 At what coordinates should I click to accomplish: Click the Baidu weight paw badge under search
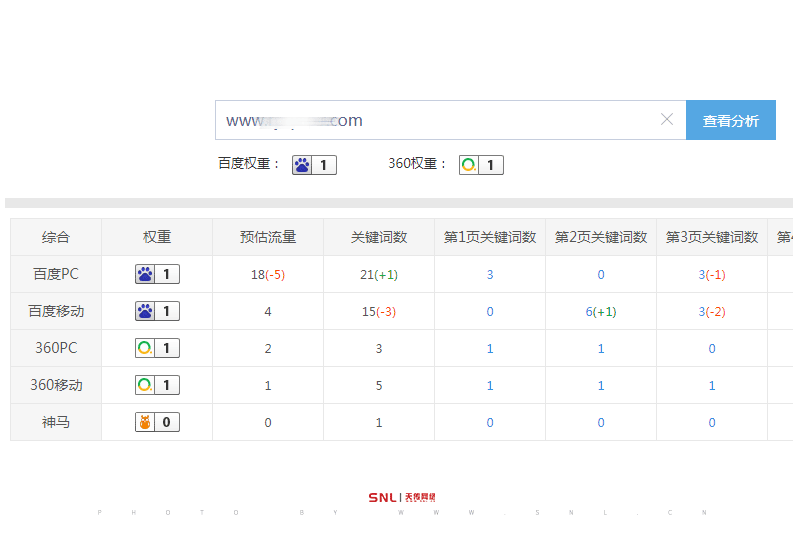coord(314,165)
